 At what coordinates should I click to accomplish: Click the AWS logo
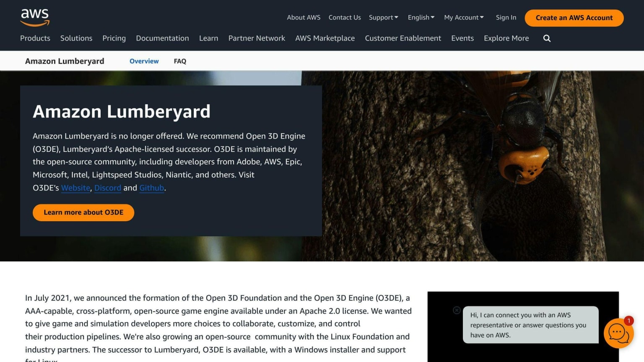point(35,18)
